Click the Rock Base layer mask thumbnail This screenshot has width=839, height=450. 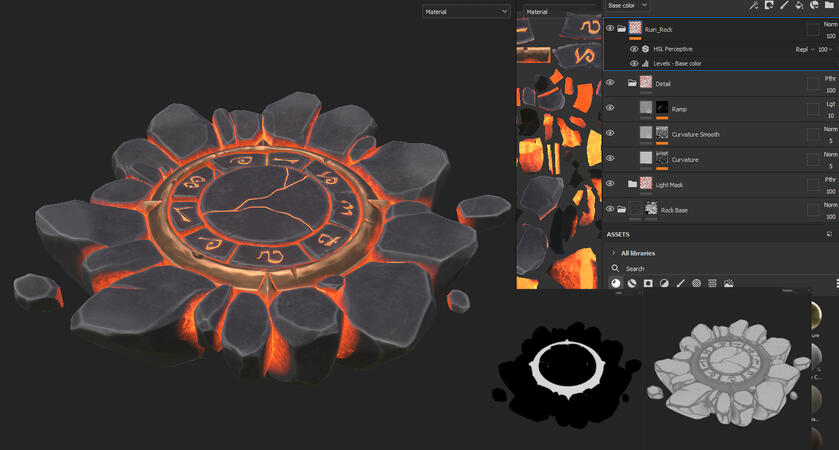coord(652,209)
